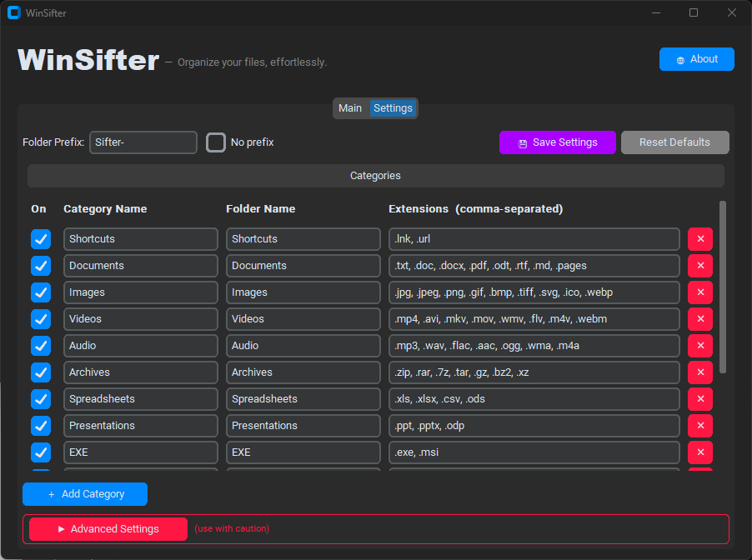
Task: Edit the Images extensions field
Action: pyautogui.click(x=534, y=292)
